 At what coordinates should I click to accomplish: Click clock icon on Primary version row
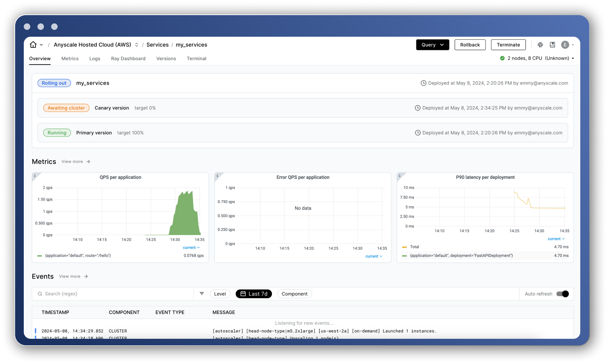tap(418, 133)
